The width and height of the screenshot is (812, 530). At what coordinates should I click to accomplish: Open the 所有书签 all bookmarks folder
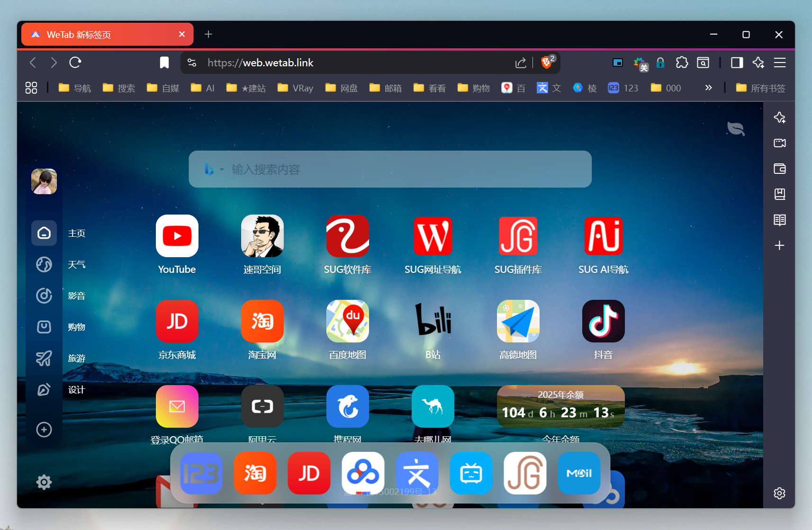[760, 88]
